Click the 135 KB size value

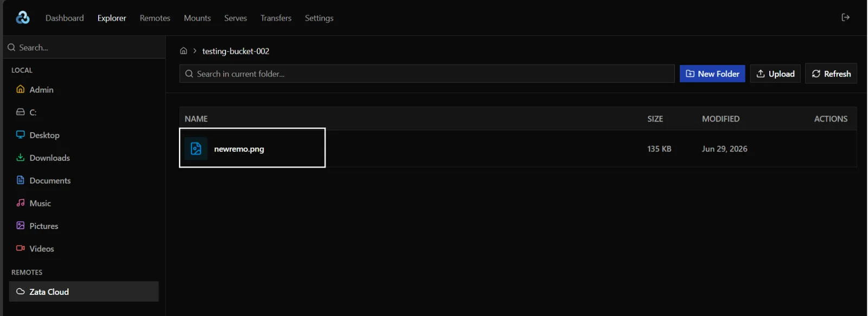point(659,149)
